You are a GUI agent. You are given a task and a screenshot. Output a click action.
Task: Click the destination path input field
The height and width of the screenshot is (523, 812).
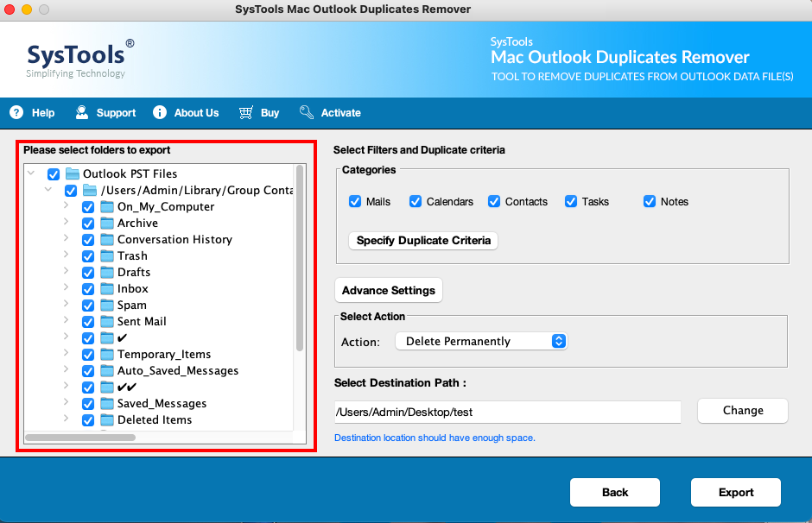point(508,412)
